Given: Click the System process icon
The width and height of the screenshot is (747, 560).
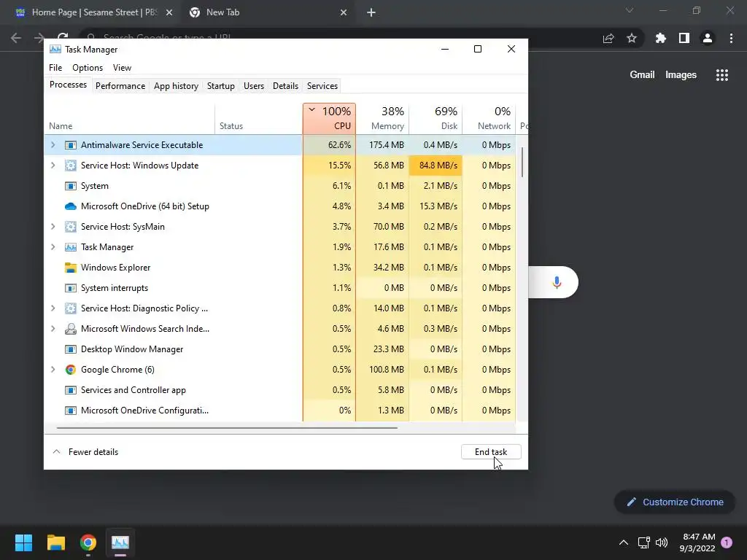Looking at the screenshot, I should [x=71, y=186].
